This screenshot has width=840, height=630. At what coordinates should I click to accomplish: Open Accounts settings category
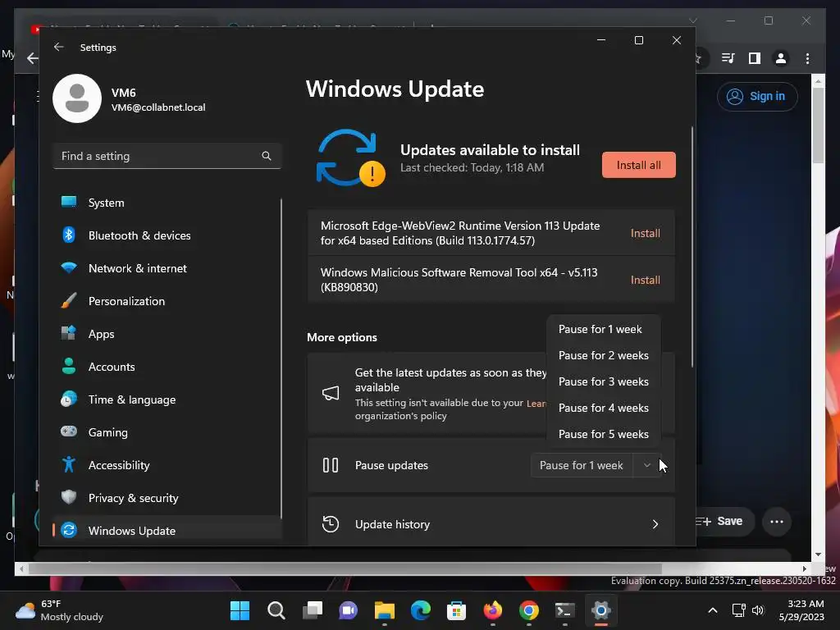coord(167,367)
